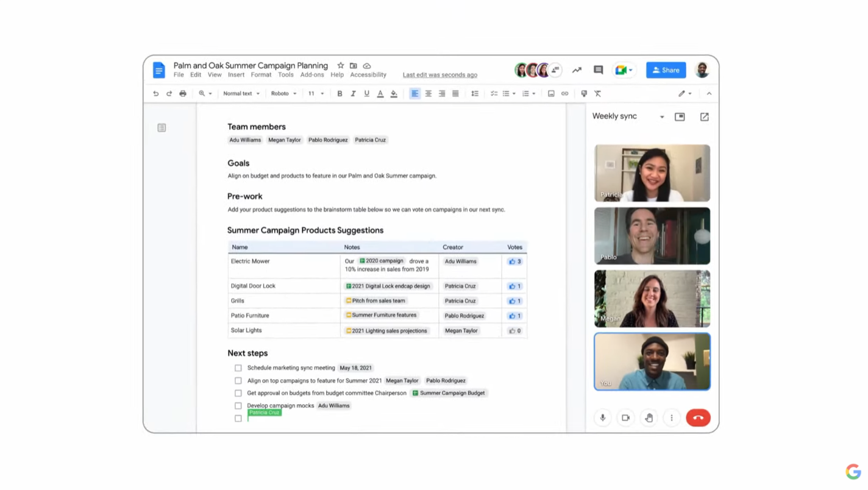Check the Schedule marketing sync meeting box

[238, 368]
